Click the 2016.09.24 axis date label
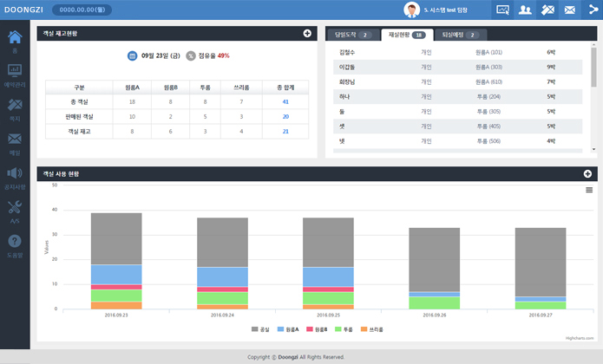This screenshot has width=603, height=364. [222, 315]
